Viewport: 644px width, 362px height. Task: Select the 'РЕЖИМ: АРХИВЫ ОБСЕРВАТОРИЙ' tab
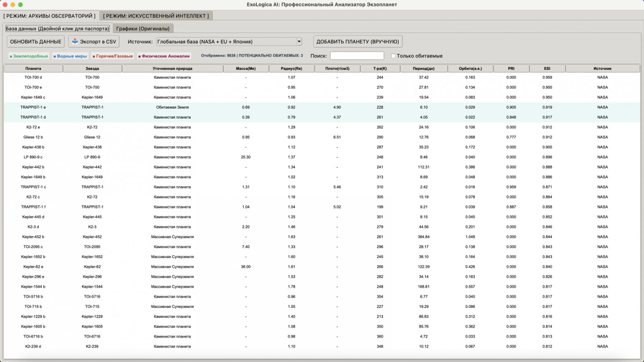[50, 16]
